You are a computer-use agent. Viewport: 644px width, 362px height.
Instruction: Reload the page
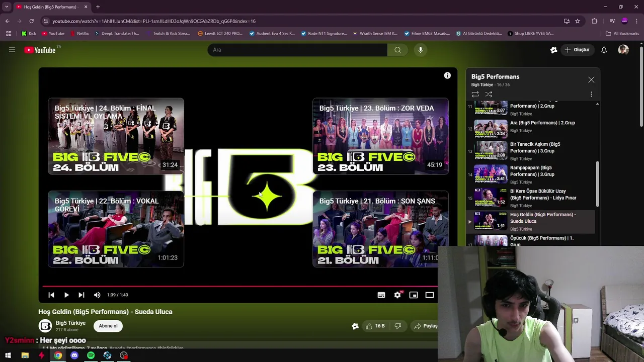pos(31,21)
